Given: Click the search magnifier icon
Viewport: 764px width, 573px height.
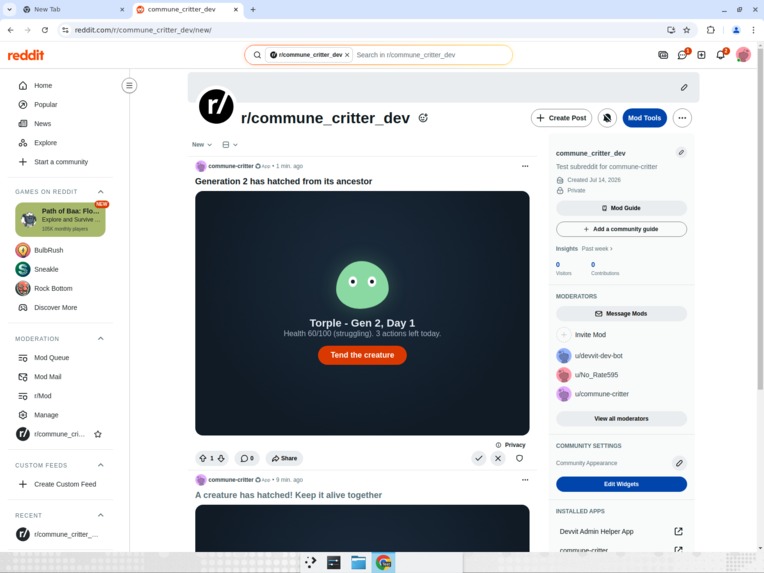Looking at the screenshot, I should [257, 55].
